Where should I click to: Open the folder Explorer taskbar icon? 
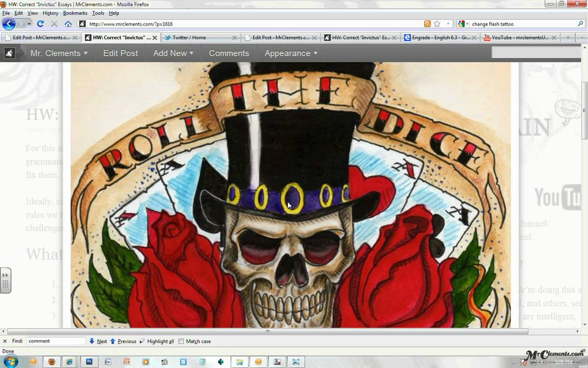click(239, 362)
